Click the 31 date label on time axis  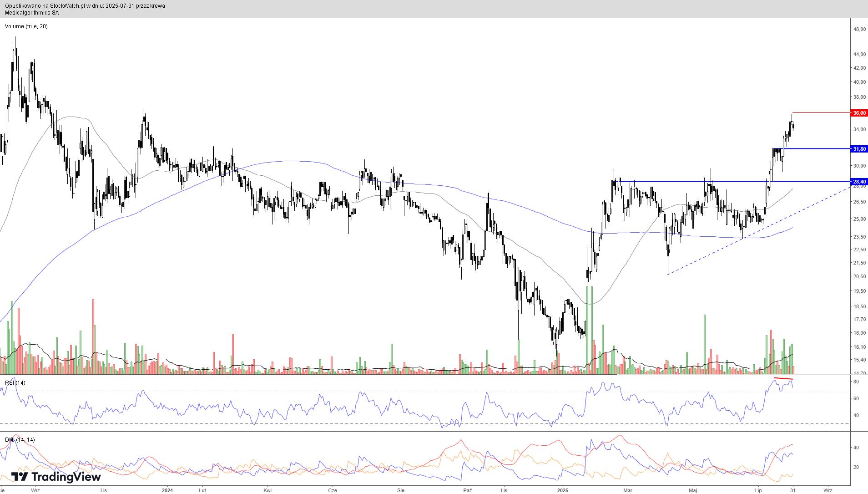click(x=792, y=490)
